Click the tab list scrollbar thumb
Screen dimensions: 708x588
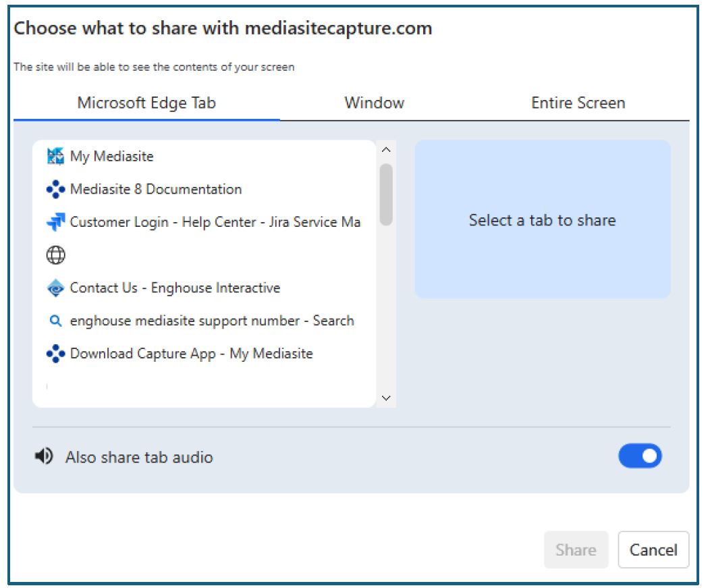[x=386, y=194]
